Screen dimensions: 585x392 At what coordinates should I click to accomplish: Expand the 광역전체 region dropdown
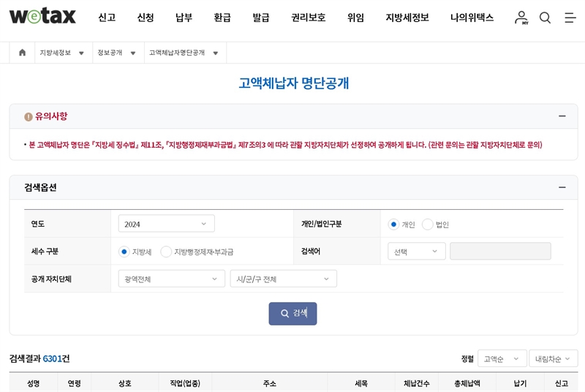(171, 279)
